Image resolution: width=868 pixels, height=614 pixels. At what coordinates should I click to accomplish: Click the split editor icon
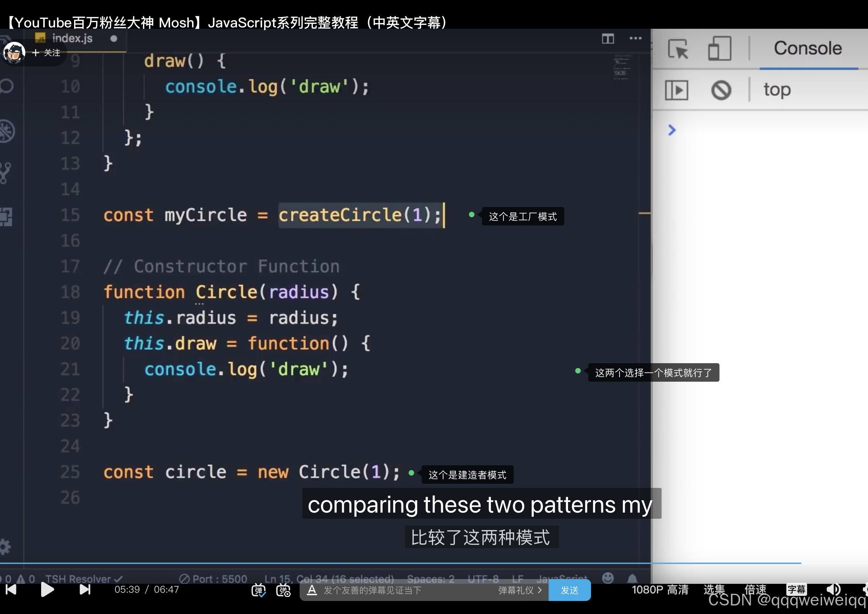[608, 38]
